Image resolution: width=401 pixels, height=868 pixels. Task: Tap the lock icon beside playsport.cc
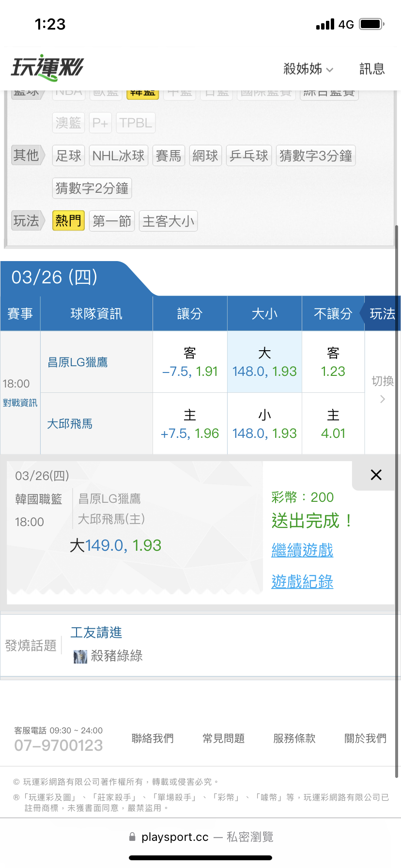(x=132, y=837)
